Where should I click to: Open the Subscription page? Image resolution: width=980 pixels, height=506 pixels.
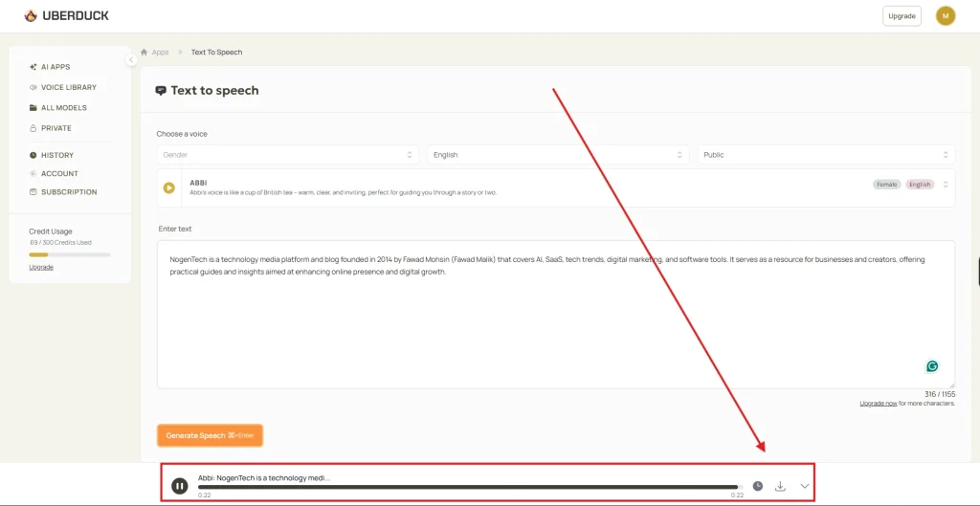[x=62, y=191]
